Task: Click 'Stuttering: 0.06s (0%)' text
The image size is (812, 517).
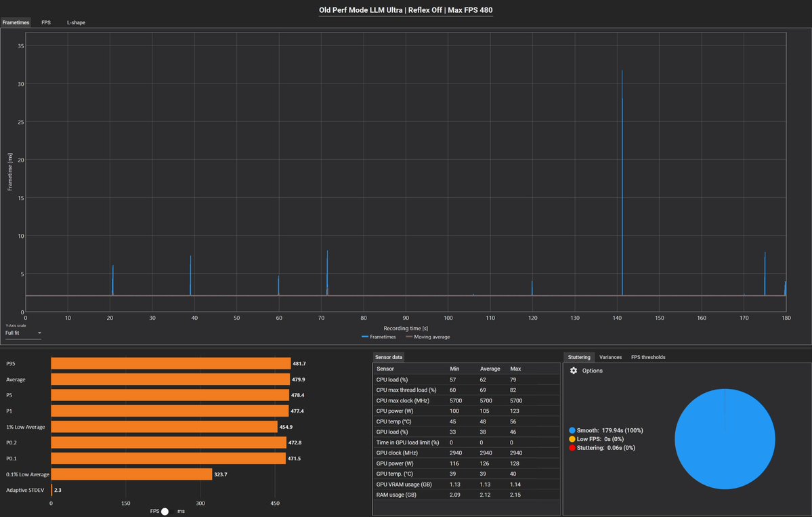Action: (606, 448)
